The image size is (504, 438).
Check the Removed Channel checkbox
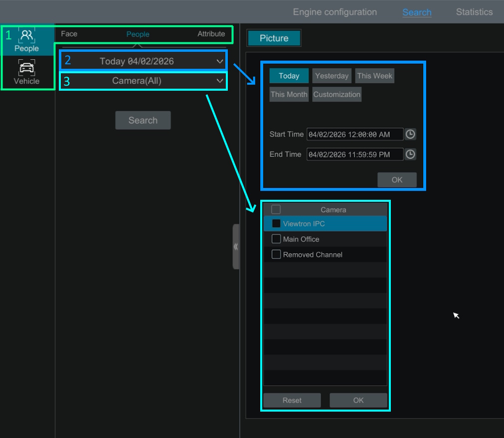click(276, 255)
